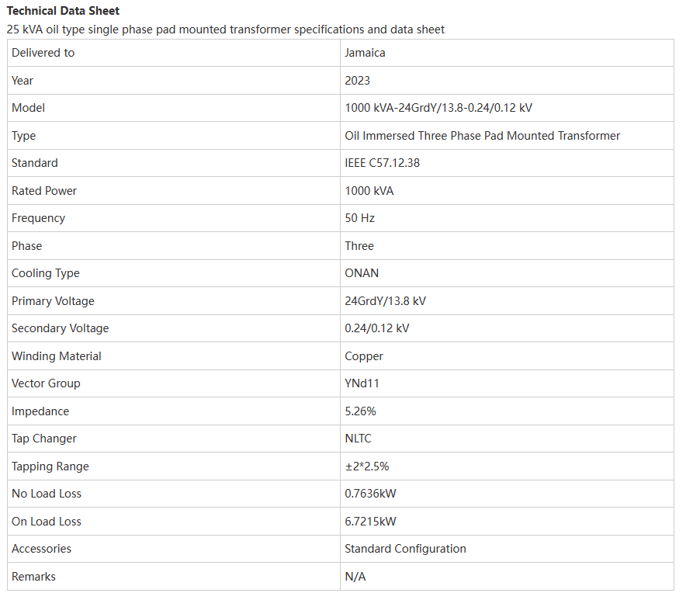
Task: Select the Cooling Type ONAN value
Action: point(362,273)
